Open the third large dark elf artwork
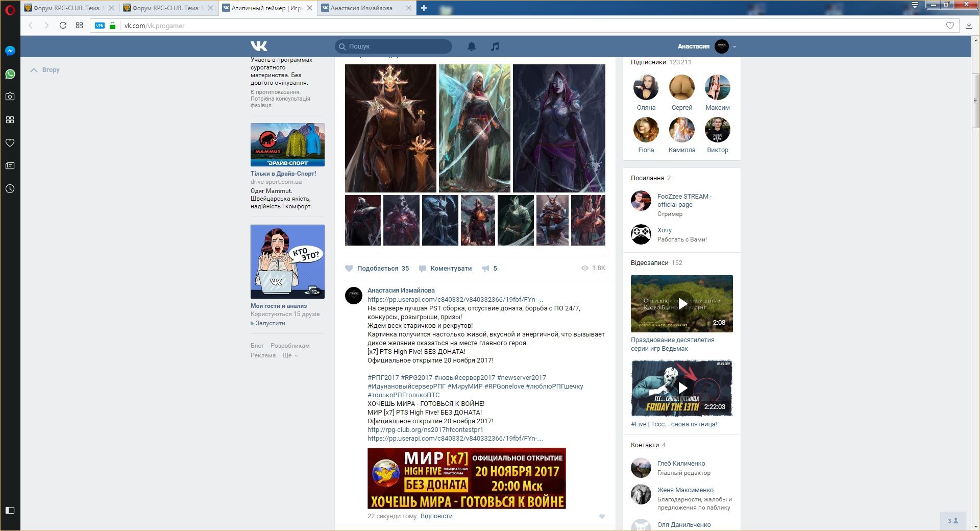980x531 pixels. pyautogui.click(x=559, y=128)
